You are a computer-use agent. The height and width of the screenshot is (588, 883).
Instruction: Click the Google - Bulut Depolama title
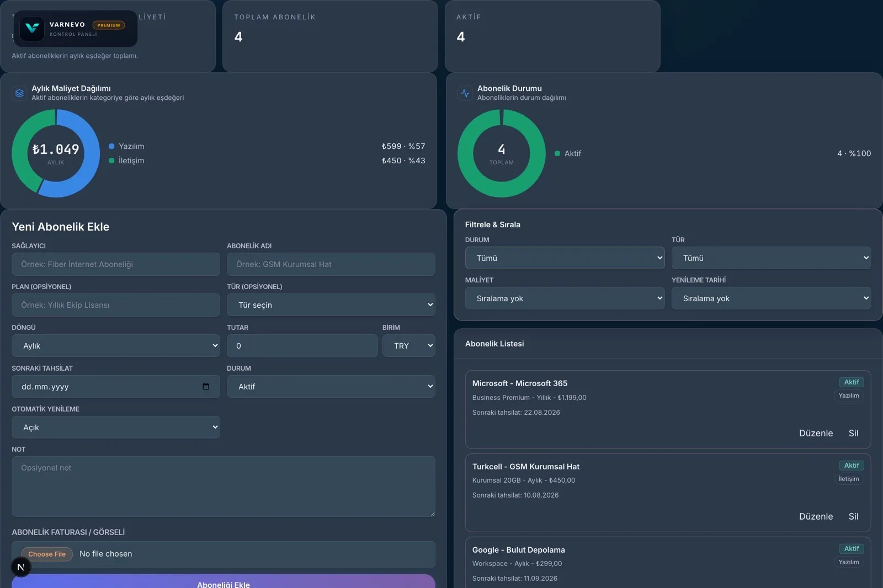(x=519, y=550)
